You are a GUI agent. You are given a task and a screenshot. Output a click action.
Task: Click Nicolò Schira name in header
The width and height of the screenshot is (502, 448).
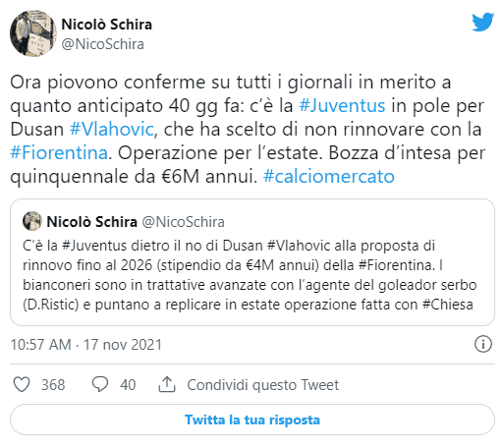107,25
